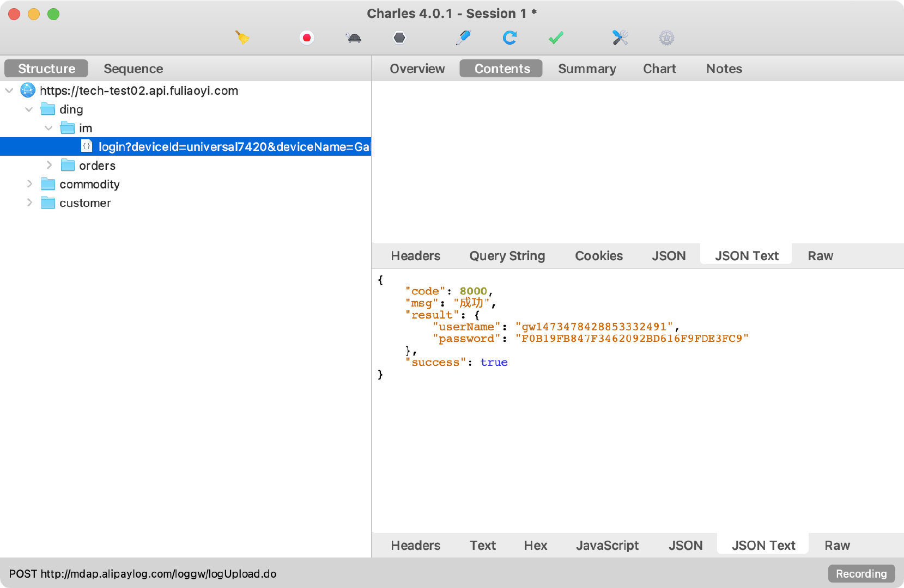Click the msg value 成功
The image size is (904, 588).
(x=471, y=303)
